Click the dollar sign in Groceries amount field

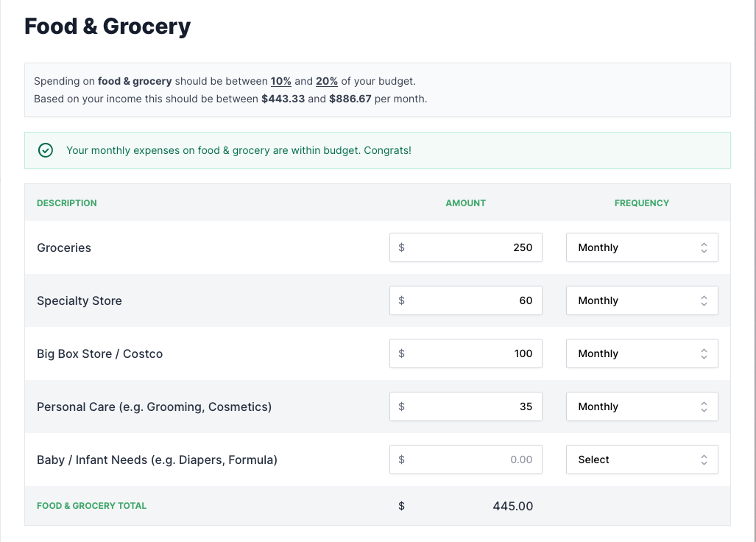click(402, 247)
